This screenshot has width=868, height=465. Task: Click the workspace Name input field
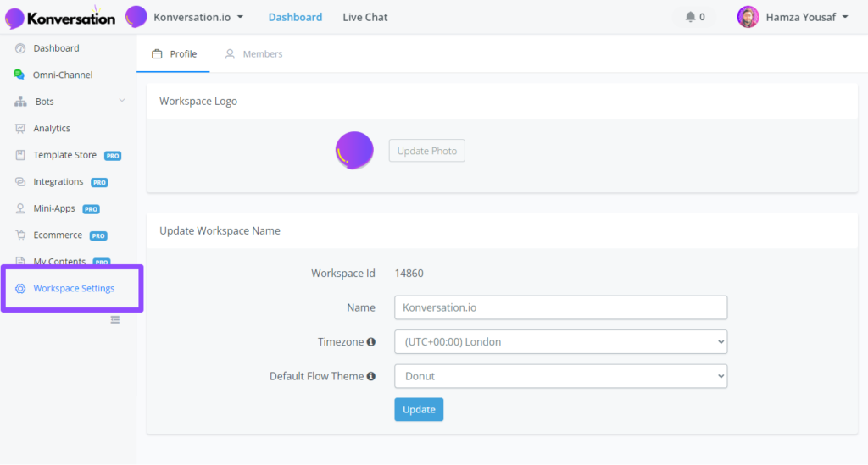click(x=561, y=307)
